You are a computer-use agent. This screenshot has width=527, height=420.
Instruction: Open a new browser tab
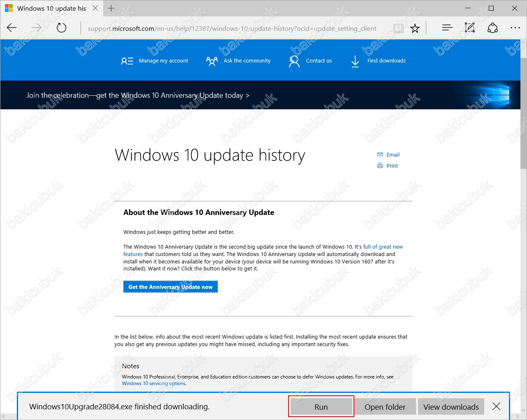click(111, 8)
